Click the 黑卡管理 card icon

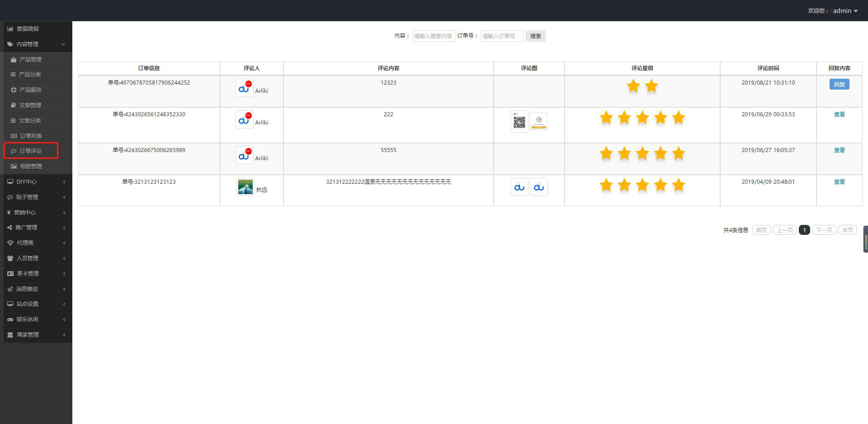point(10,274)
